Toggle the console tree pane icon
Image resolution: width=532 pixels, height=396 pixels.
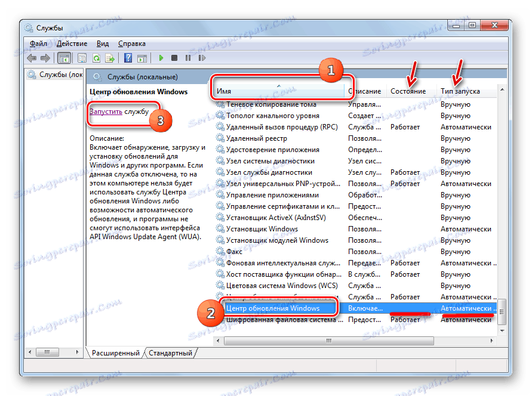click(x=64, y=58)
